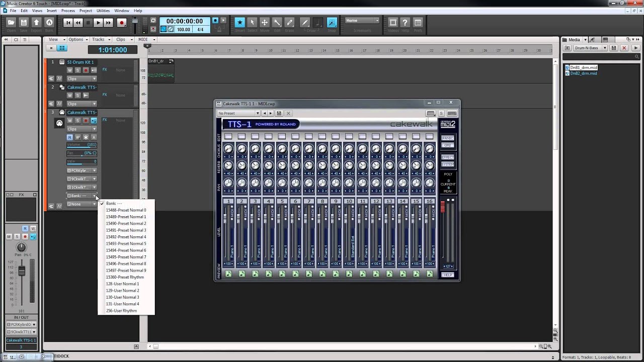
Task: Mute the SI-Drum Kit 1 track
Action: click(x=70, y=70)
